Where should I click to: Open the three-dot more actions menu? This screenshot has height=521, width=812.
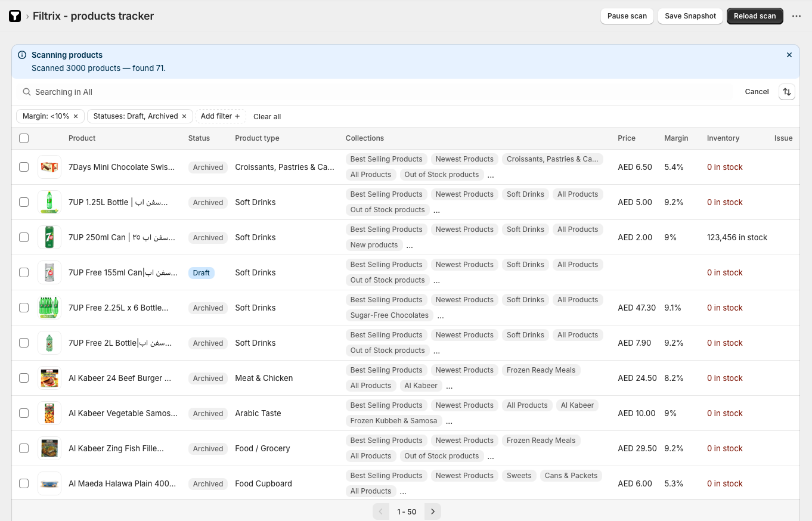(x=796, y=16)
